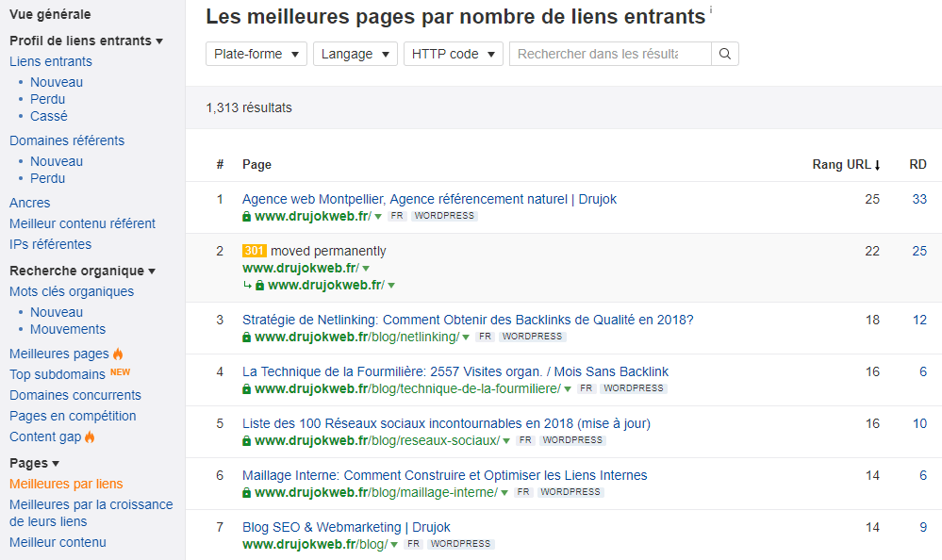Open Meilleur contenu référent in the sidebar
This screenshot has height=560, width=942.
point(82,223)
